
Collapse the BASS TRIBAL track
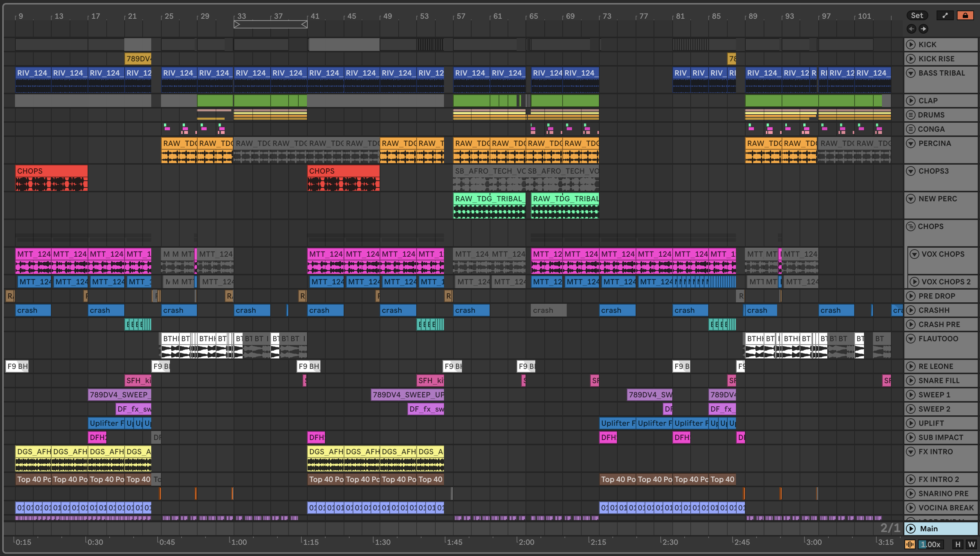pos(911,73)
